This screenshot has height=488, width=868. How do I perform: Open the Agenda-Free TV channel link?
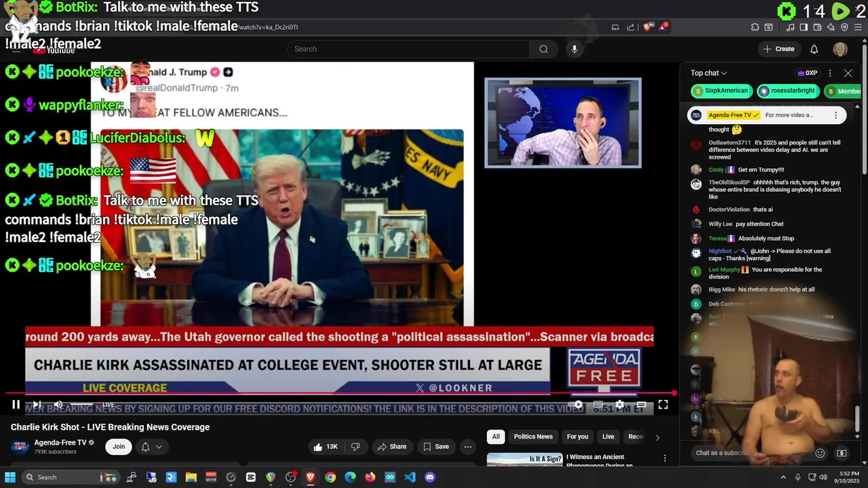point(60,443)
